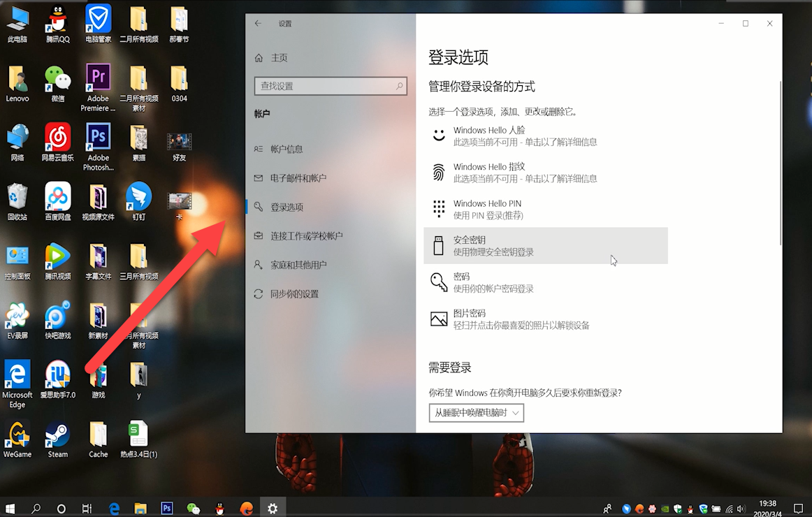Screen dimensions: 812x517
Task: Click the back arrow in Settings
Action: [258, 23]
